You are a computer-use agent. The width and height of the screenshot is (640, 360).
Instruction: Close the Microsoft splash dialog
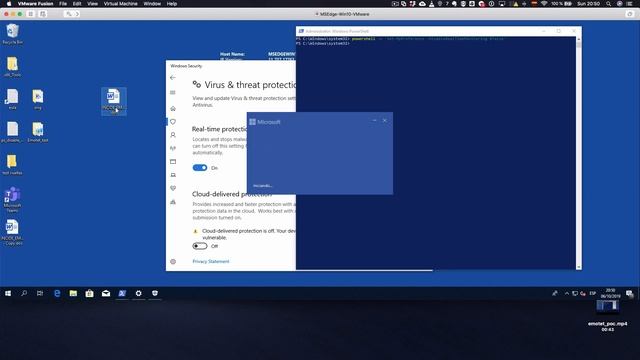tap(384, 120)
